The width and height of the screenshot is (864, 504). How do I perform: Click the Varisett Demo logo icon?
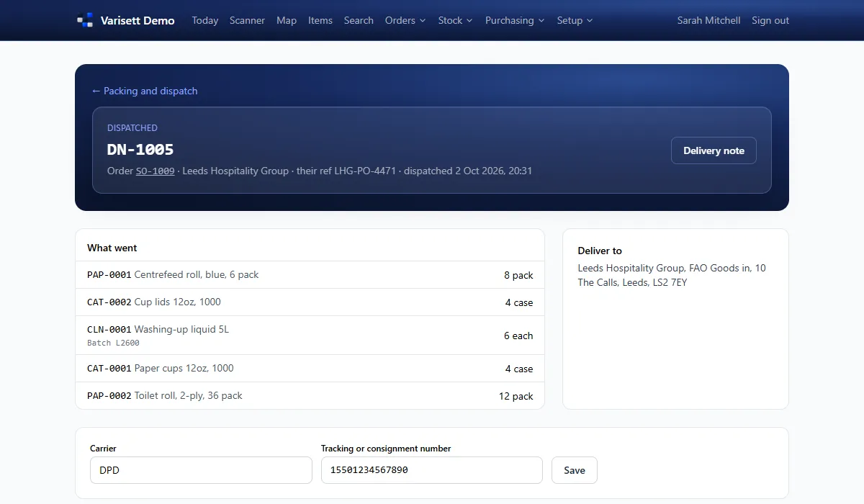(x=85, y=20)
